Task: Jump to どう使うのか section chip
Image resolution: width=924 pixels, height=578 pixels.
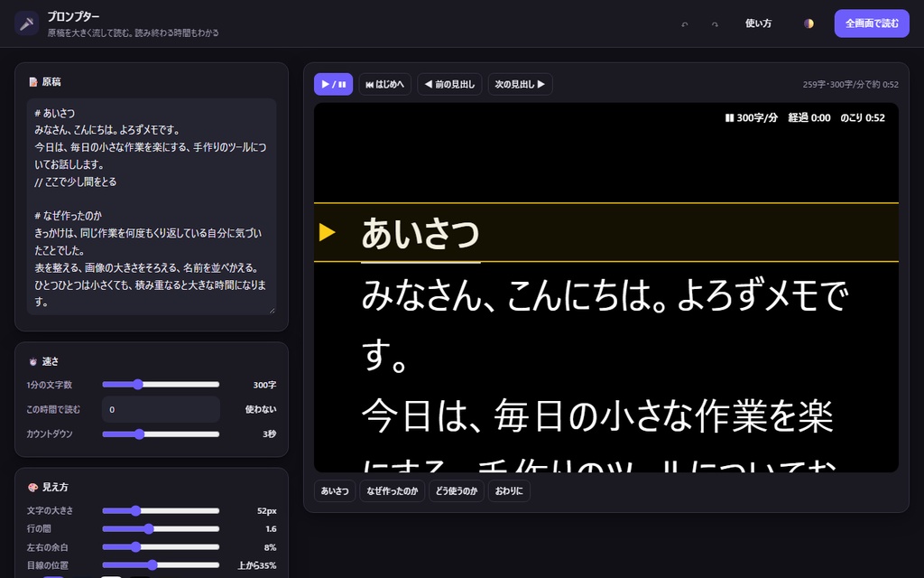Action: tap(456, 490)
